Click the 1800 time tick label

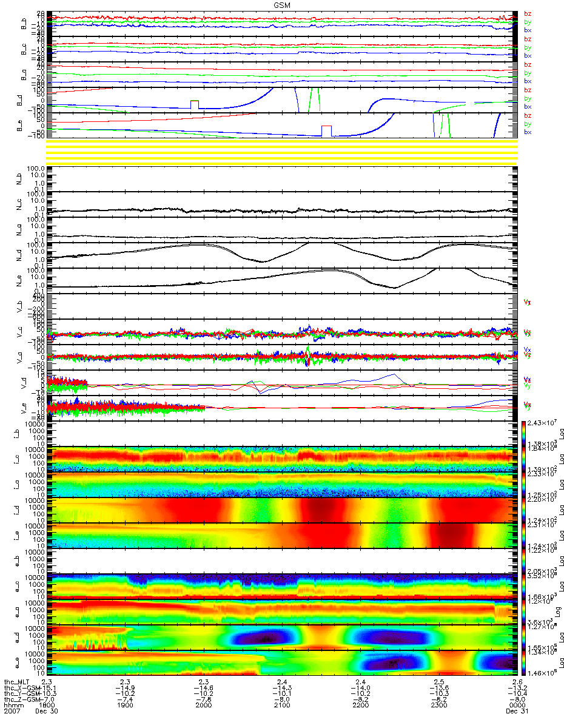(x=47, y=705)
